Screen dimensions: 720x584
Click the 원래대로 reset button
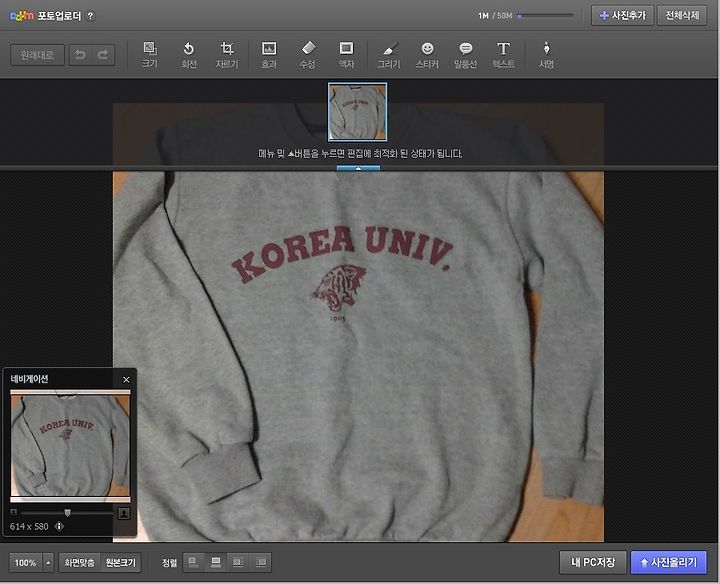[37, 55]
